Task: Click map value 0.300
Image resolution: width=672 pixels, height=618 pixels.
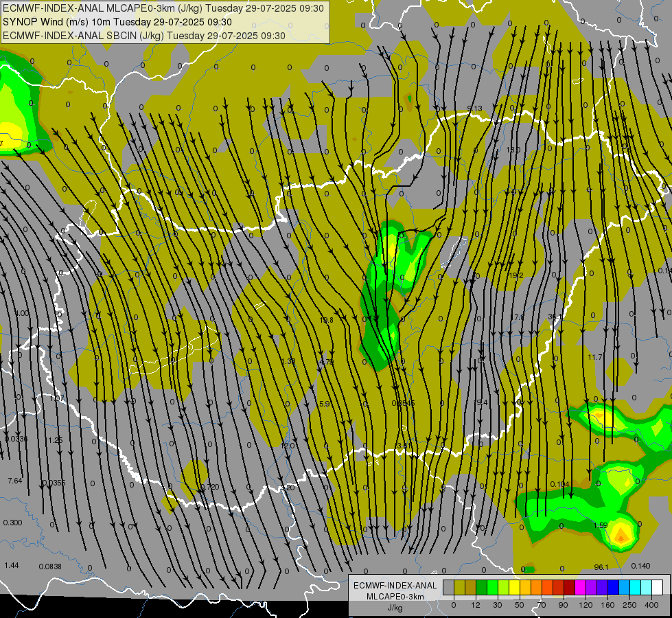Action: click(12, 523)
